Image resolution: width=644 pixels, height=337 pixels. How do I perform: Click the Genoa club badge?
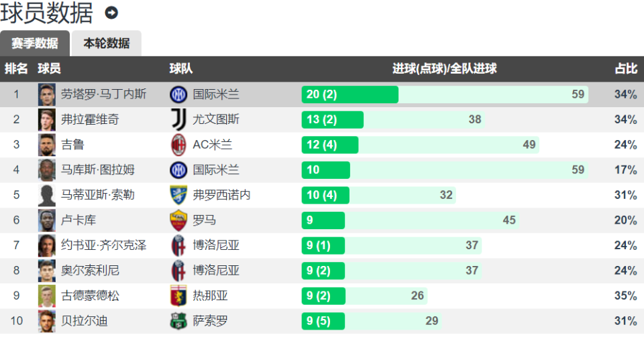coord(178,295)
